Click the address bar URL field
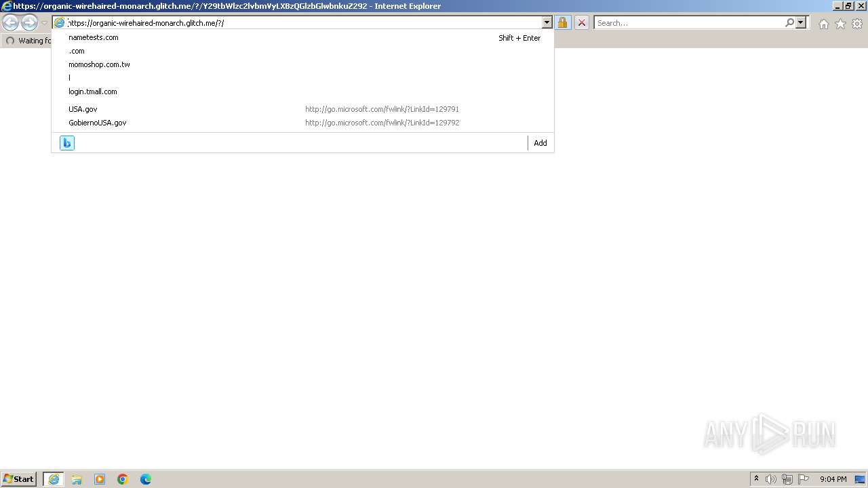 coord(303,23)
